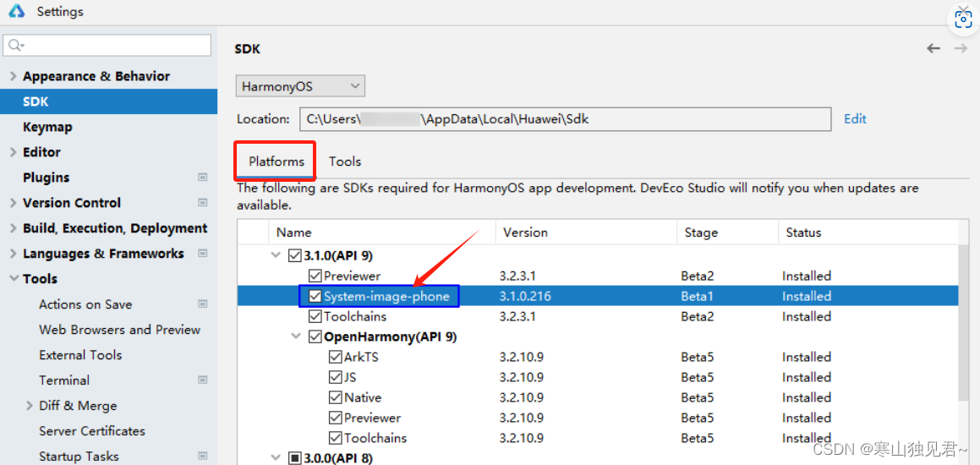Click Installed status in the ArkTS row
This screenshot has height=465, width=980.
click(x=807, y=357)
